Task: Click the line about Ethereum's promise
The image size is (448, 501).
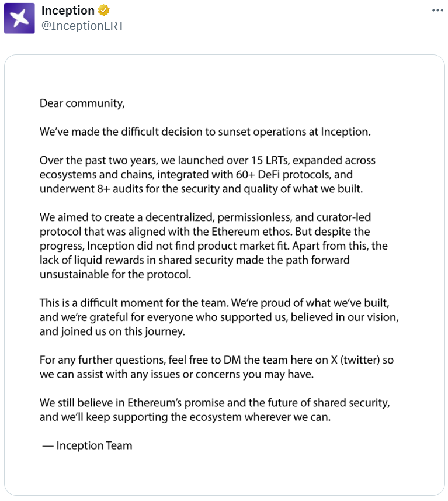Action: coord(214,403)
